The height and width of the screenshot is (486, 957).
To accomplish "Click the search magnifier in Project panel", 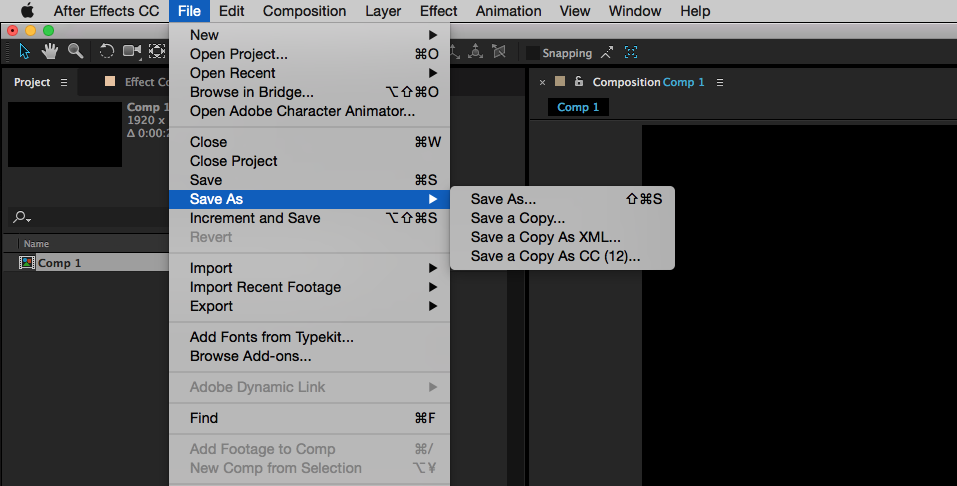I will [x=21, y=217].
